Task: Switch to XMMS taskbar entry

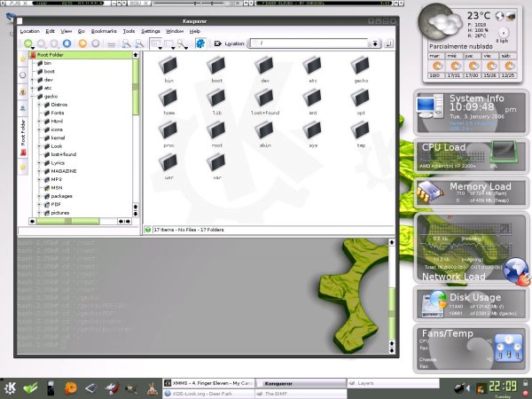Action: pyautogui.click(x=209, y=382)
